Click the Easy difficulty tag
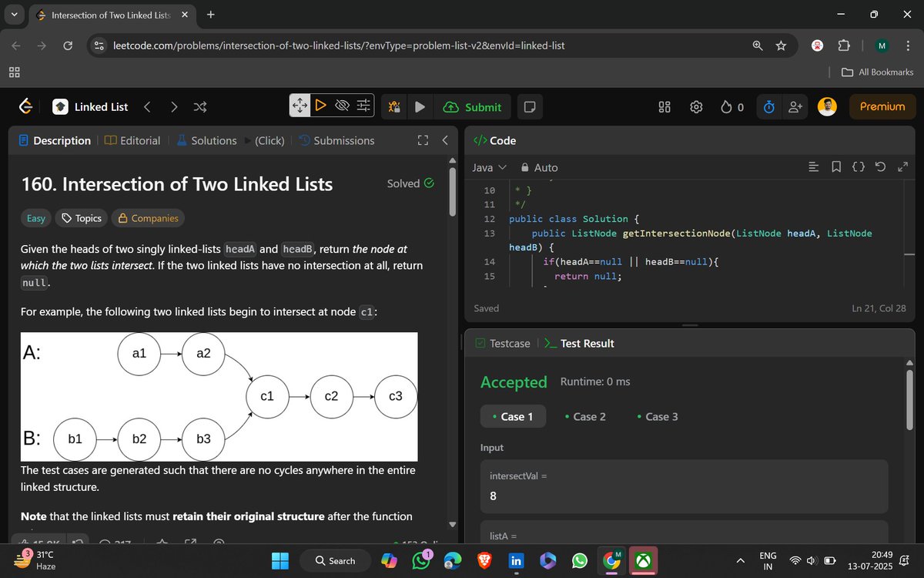924x578 pixels. (36, 218)
